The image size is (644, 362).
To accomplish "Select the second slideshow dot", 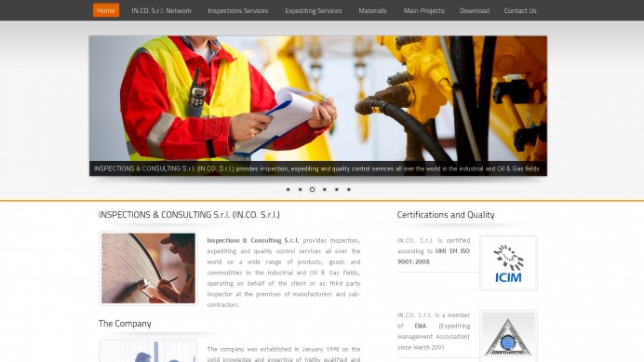I will (x=301, y=190).
